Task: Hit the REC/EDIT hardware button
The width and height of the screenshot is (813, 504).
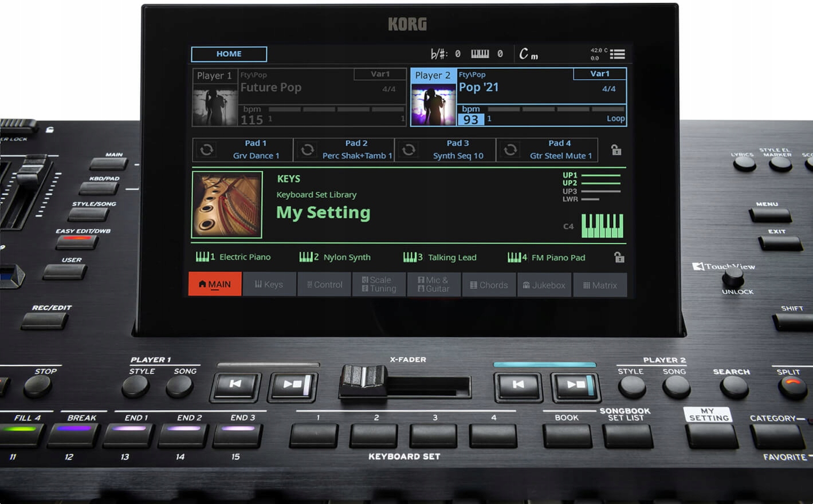Action: point(45,321)
